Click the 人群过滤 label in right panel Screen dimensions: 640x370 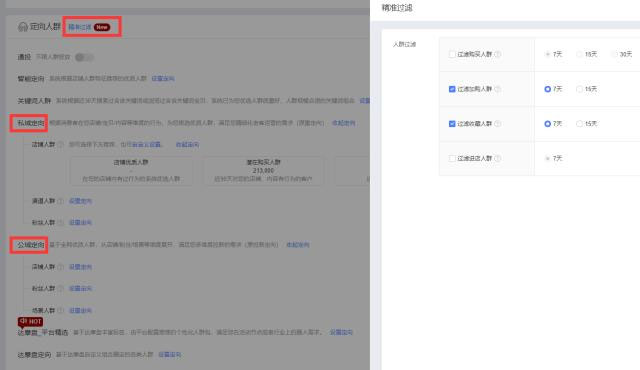pos(404,44)
